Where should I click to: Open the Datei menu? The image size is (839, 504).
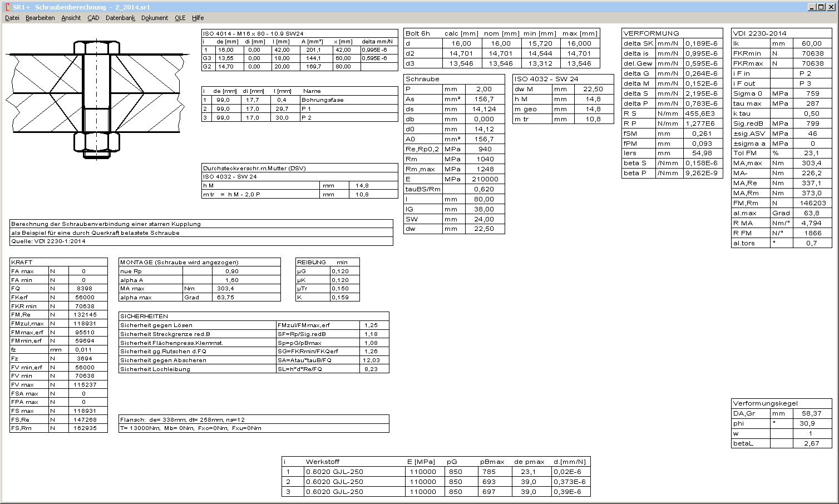click(x=12, y=18)
